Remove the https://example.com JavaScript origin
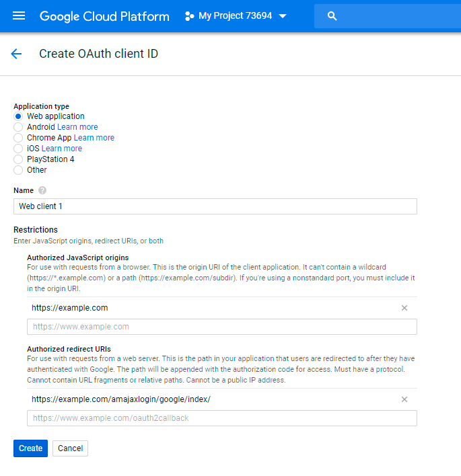 (x=404, y=308)
